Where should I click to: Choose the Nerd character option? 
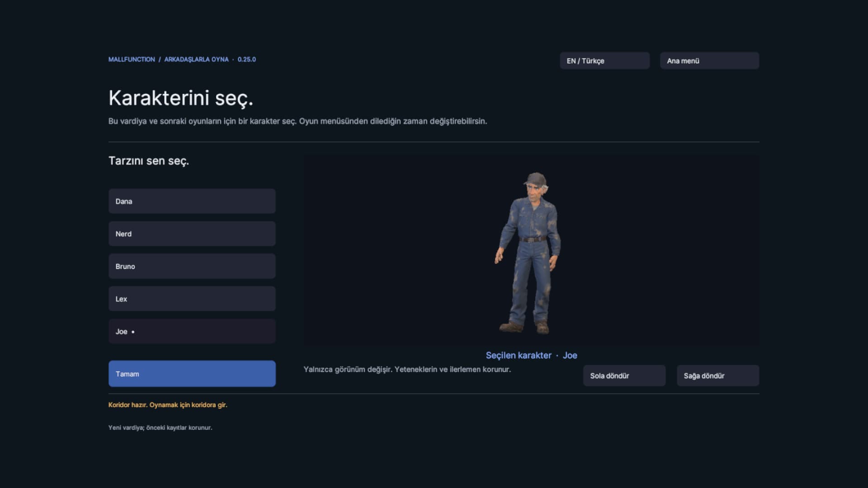[192, 234]
